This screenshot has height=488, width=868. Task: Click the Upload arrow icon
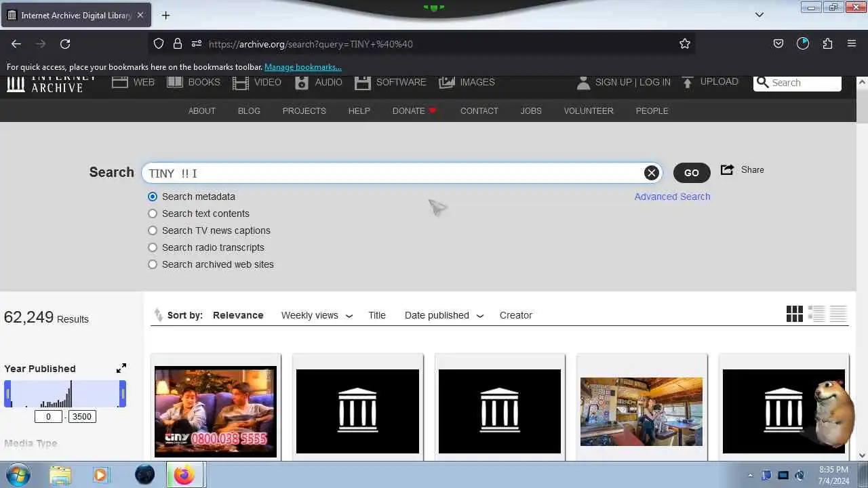click(688, 83)
